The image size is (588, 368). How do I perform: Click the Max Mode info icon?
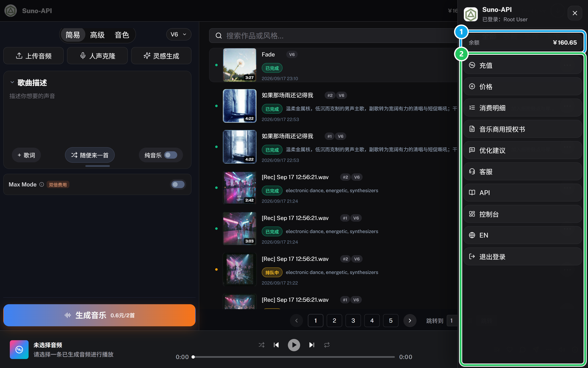pyautogui.click(x=42, y=184)
